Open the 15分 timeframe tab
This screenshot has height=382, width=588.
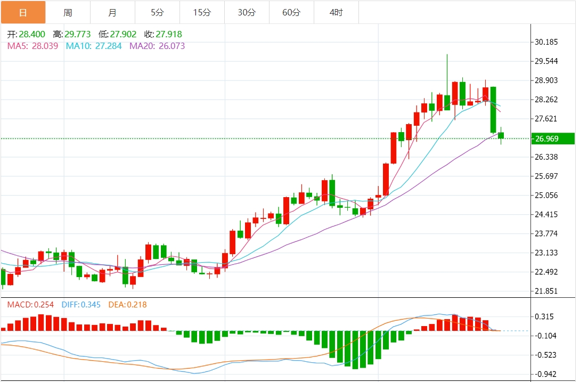pyautogui.click(x=202, y=12)
